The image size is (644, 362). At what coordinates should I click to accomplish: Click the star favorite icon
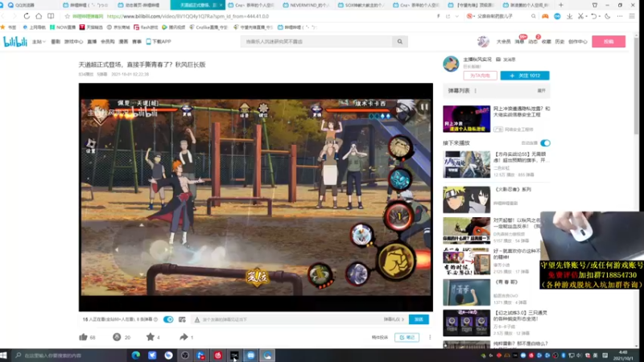tap(151, 337)
